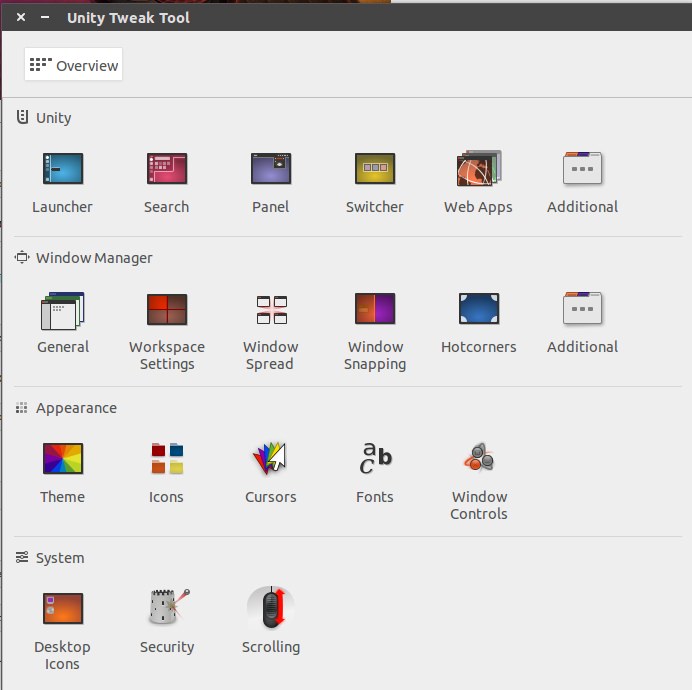Minimize the Unity Tweak Tool window
The height and width of the screenshot is (690, 692).
click(45, 17)
